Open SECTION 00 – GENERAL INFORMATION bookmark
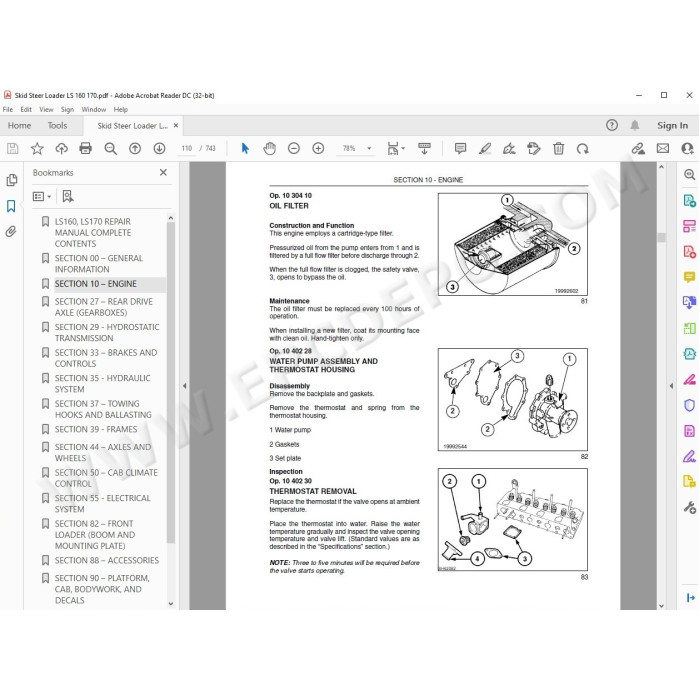 [99, 264]
